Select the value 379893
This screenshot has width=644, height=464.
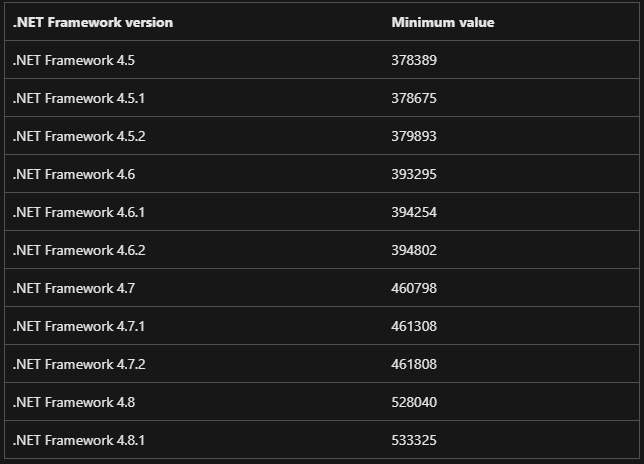click(414, 136)
